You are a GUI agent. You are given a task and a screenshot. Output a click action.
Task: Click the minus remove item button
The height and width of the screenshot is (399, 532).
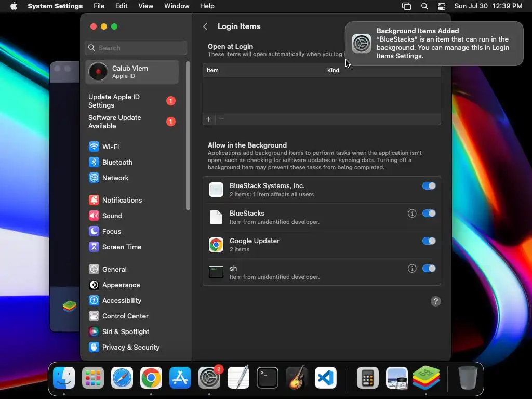click(x=221, y=119)
